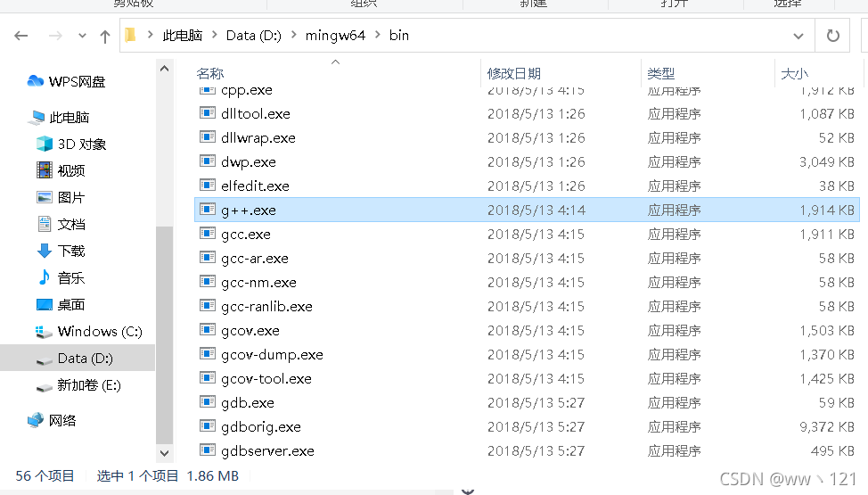Open 3D 对象 folder in sidebar
Screen dimensions: 868x495
[x=71, y=144]
